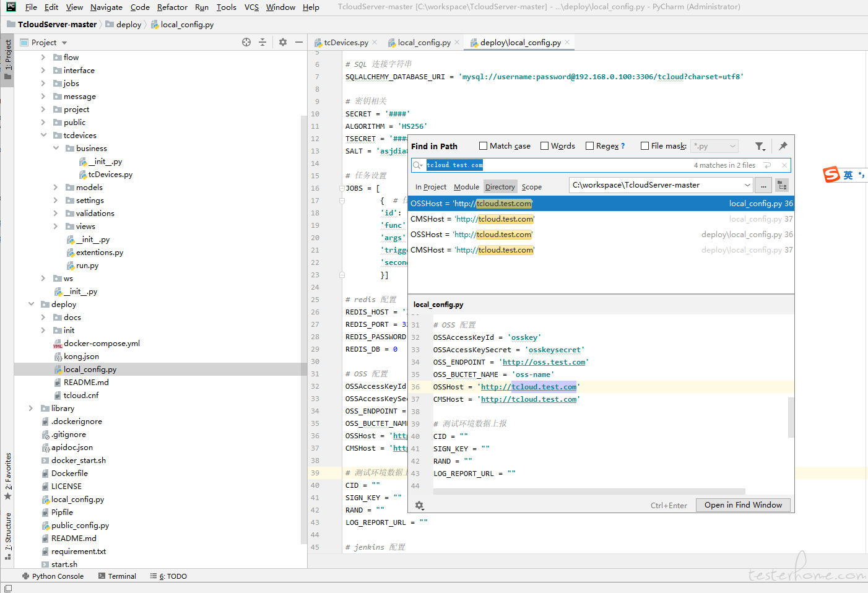This screenshot has width=868, height=593.
Task: Open Project panel settings gear
Action: 283,42
